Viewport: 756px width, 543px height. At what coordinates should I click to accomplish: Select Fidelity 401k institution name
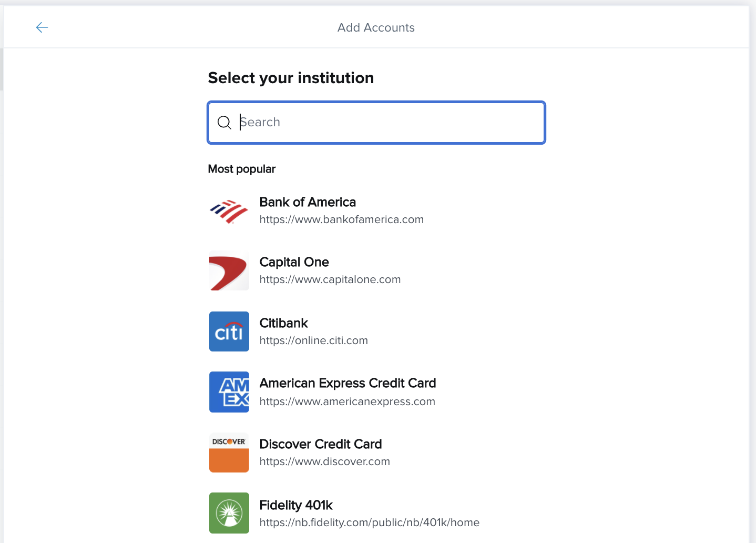tap(296, 505)
